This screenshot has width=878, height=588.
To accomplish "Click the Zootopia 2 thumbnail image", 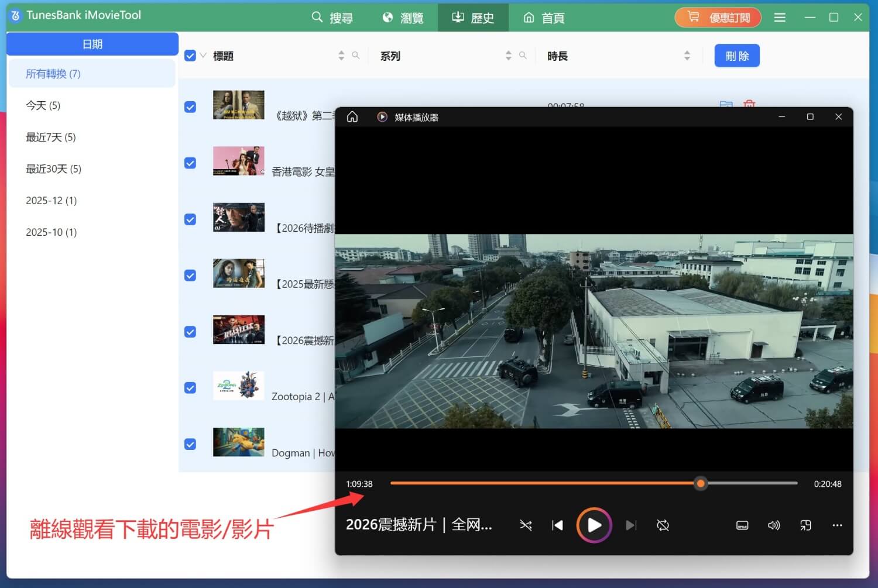I will pyautogui.click(x=238, y=386).
